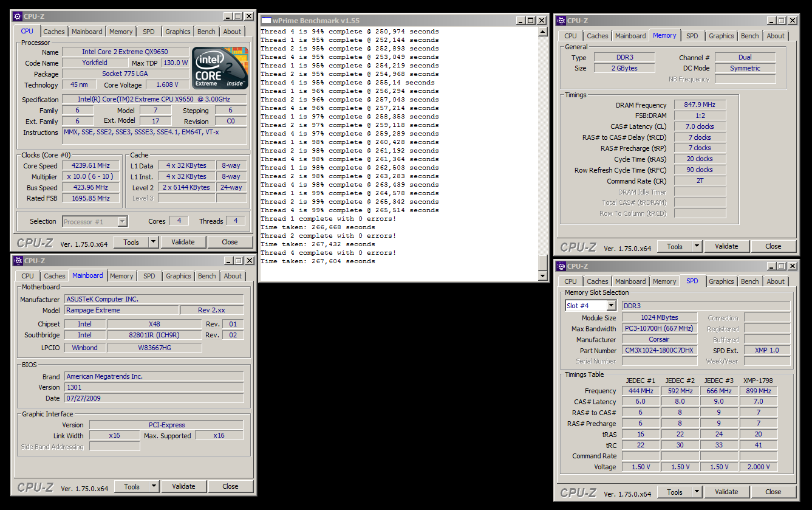Viewport: 812px width, 510px height.
Task: Open the Processor #1 selection dropdown
Action: point(122,222)
